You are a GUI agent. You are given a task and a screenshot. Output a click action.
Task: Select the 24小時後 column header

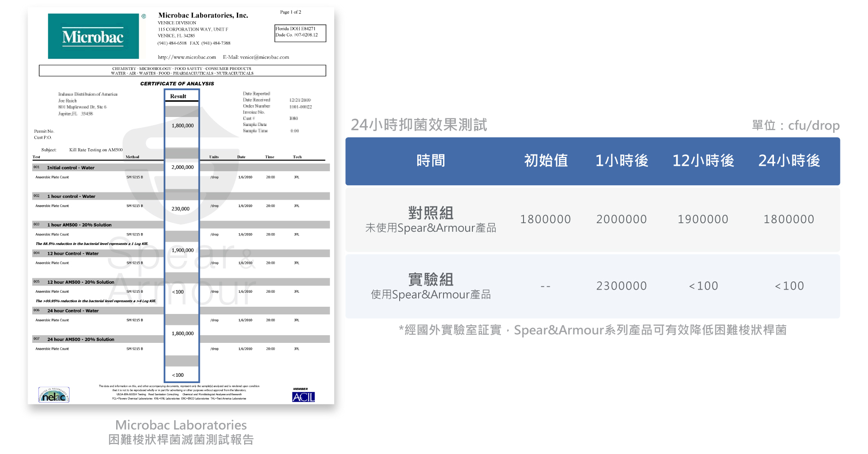789,161
